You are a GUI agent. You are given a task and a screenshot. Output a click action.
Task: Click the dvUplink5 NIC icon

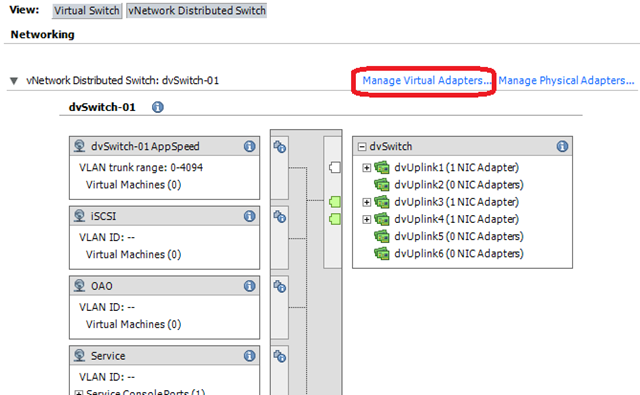[382, 236]
